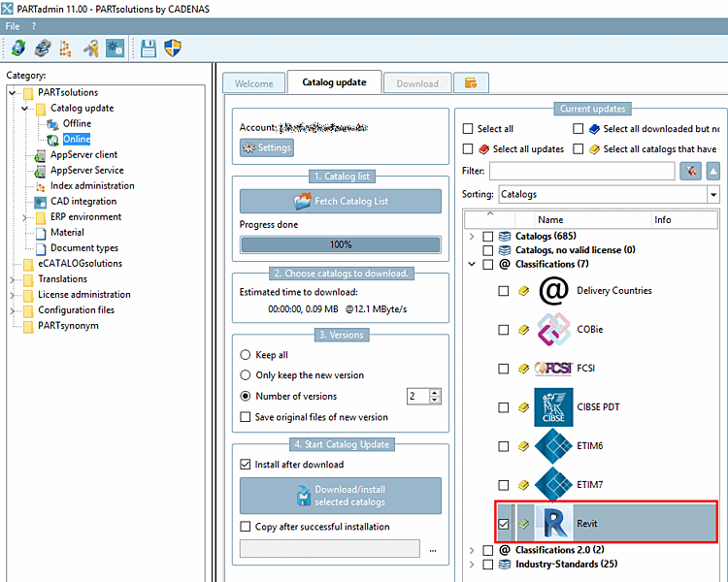
Task: Increase number of versions stepper
Action: 435,393
